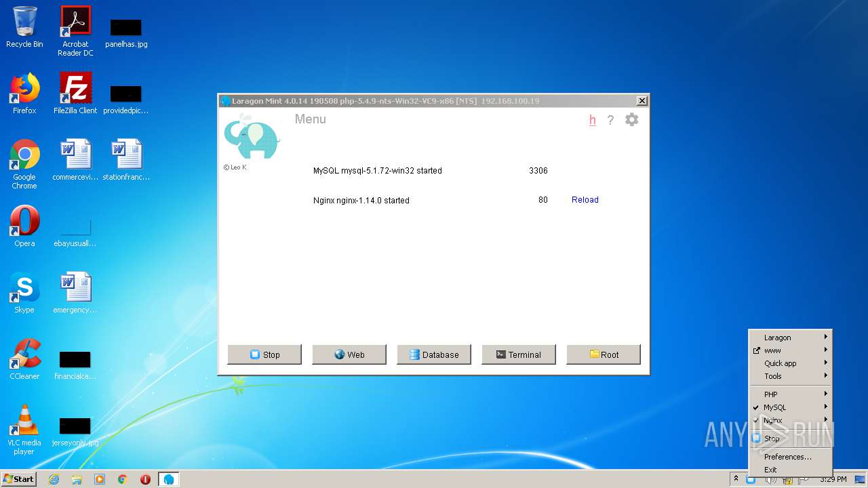Select stationfranc... Word document
Image resolution: width=868 pixels, height=488 pixels.
[x=126, y=160]
